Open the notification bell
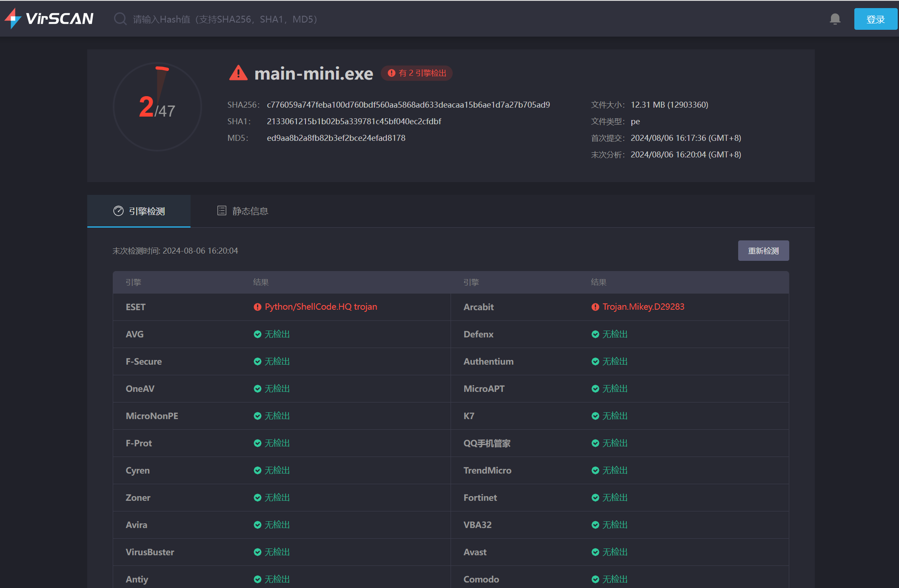This screenshot has width=899, height=588. coord(835,19)
